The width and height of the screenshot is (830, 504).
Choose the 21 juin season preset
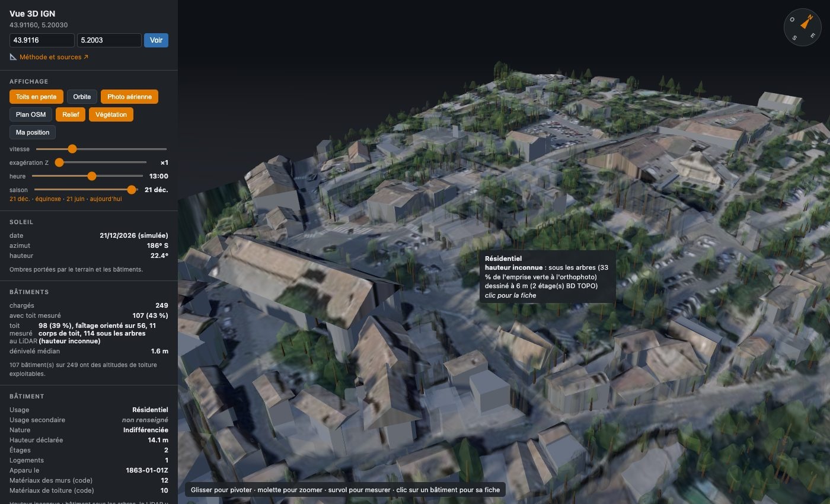(x=76, y=199)
